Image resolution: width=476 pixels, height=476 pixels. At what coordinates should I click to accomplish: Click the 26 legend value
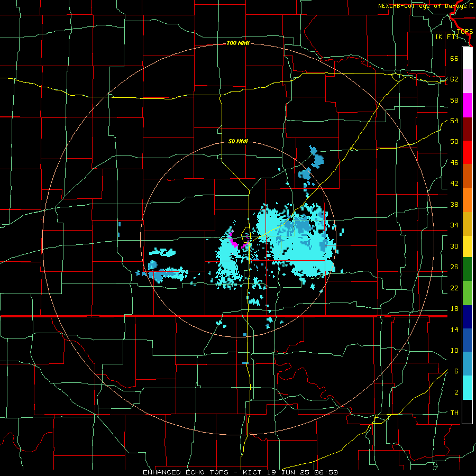pos(454,267)
